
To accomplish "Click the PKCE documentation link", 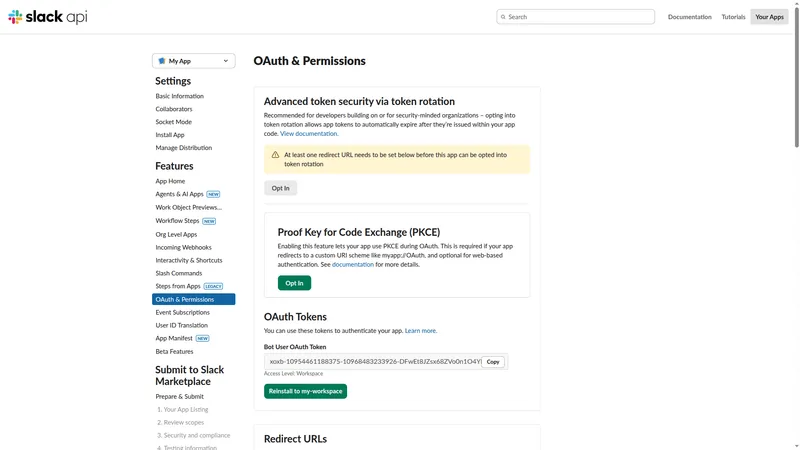I will [x=353, y=264].
